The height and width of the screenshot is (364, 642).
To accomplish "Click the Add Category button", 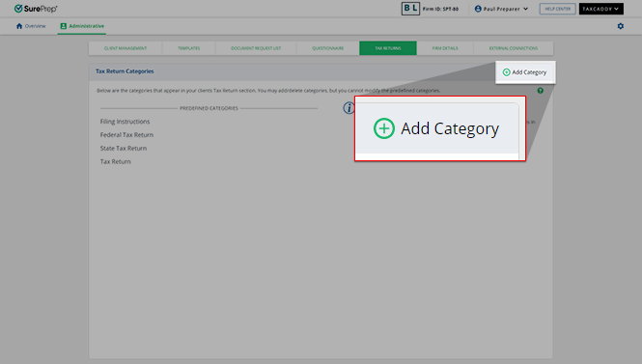I will point(525,72).
